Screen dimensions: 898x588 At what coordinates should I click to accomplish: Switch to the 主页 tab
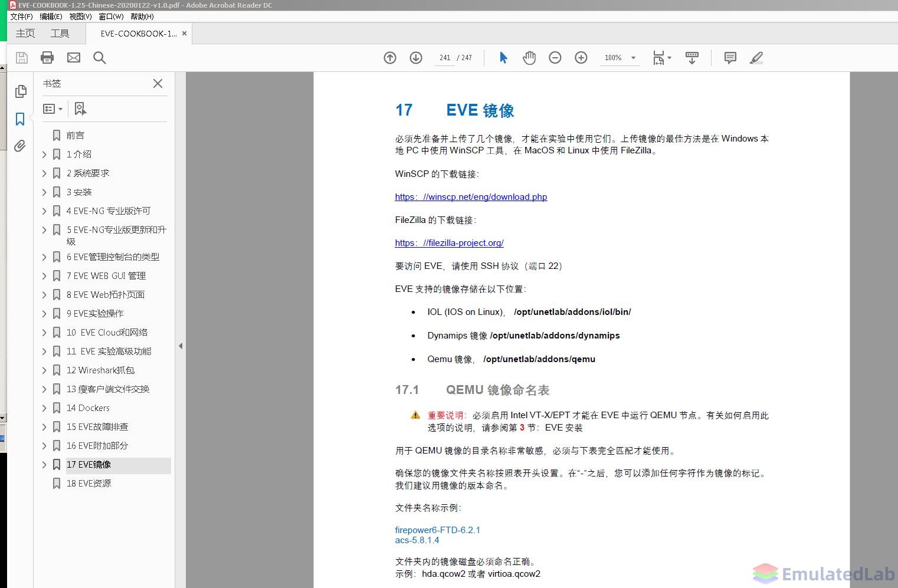point(25,34)
